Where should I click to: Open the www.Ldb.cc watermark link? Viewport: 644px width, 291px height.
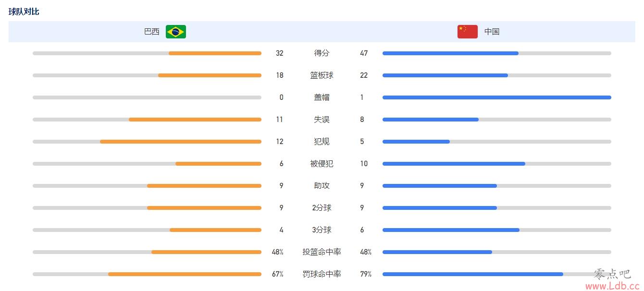coord(612,285)
